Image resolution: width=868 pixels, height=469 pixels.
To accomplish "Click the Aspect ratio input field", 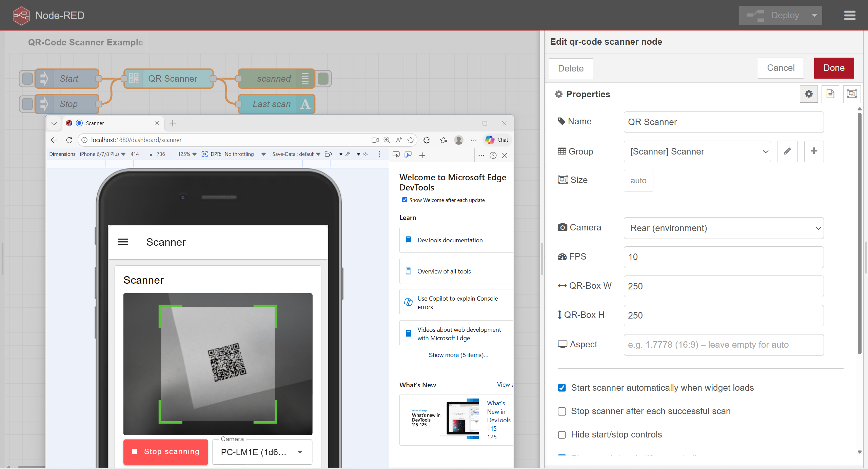I will [x=724, y=345].
